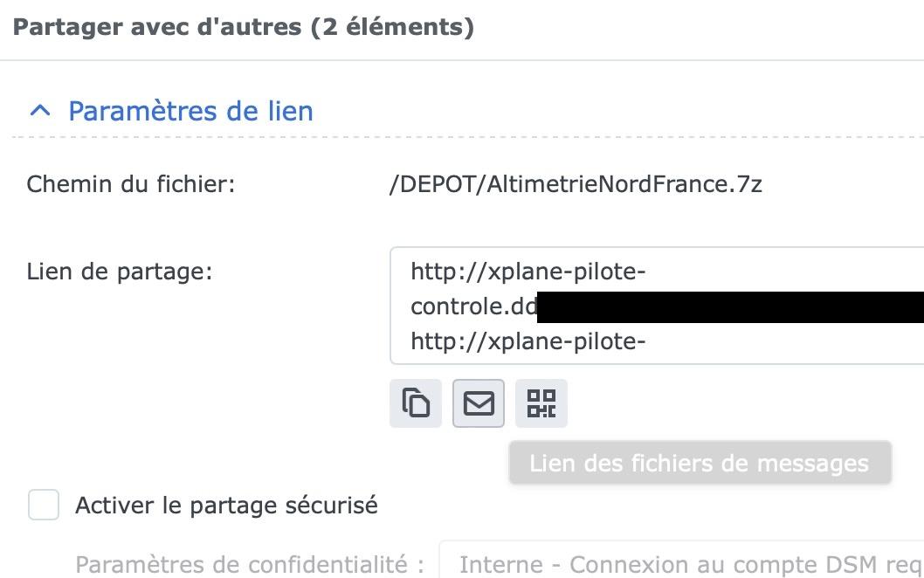The image size is (924, 578).
Task: Open the privacy 'Interne - Connexion' dropdown
Action: (x=681, y=563)
